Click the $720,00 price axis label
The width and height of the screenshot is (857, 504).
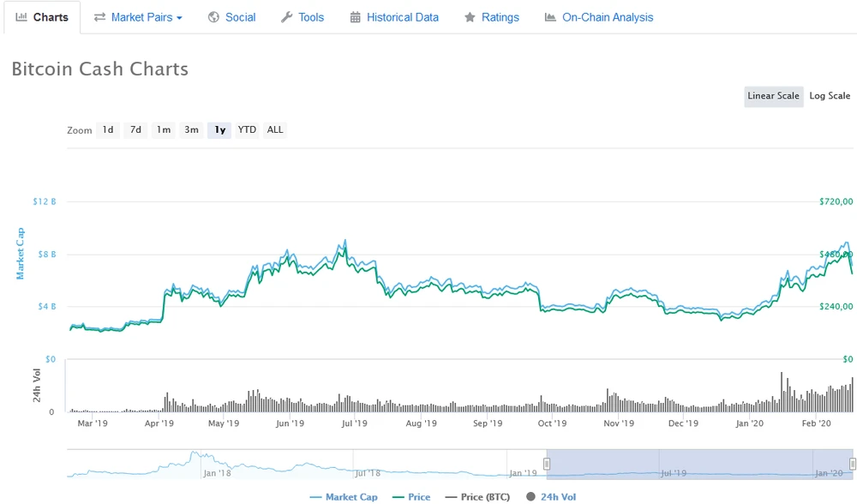click(836, 201)
